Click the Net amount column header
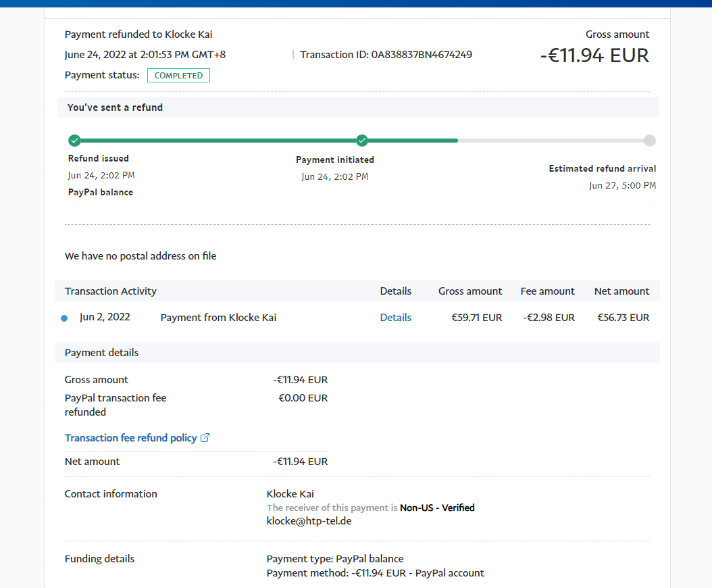The image size is (712, 588). pyautogui.click(x=621, y=291)
